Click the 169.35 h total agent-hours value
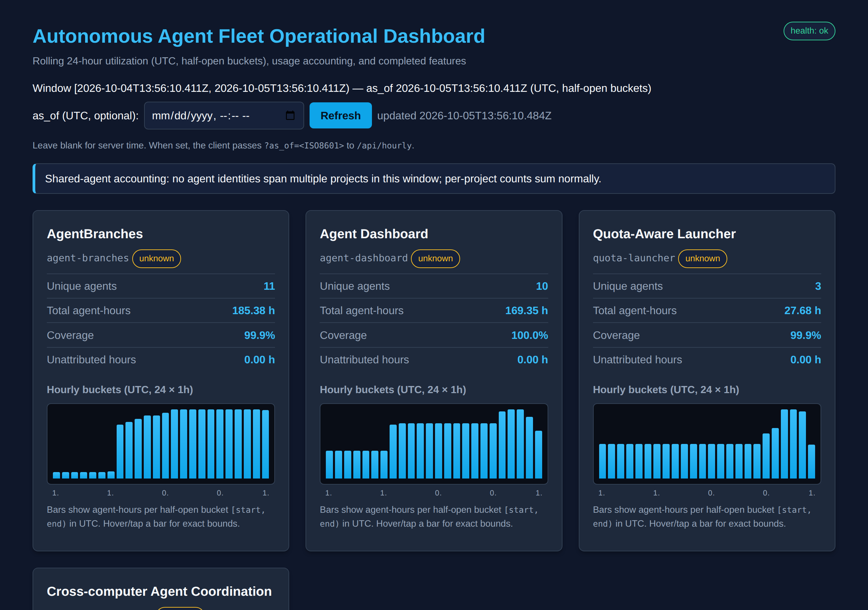This screenshot has width=868, height=610. pyautogui.click(x=526, y=311)
